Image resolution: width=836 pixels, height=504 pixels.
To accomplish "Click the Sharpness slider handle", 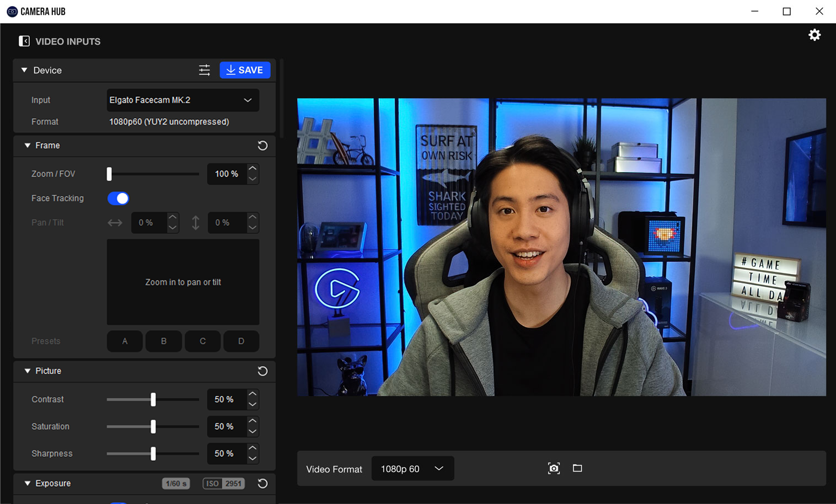I will 153,453.
